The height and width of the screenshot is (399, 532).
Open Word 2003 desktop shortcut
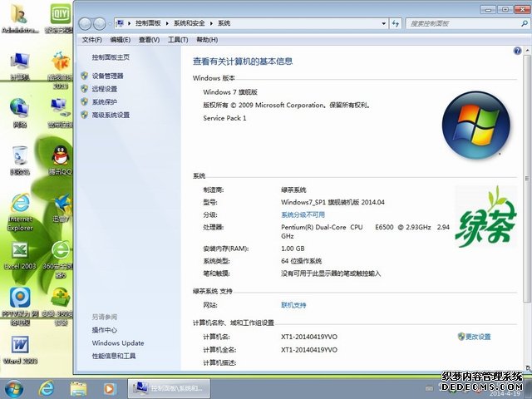pyautogui.click(x=20, y=349)
